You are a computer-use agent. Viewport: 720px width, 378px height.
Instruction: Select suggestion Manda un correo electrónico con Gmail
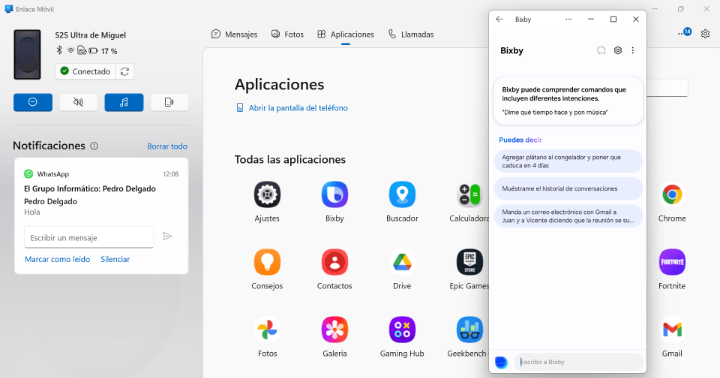568,216
